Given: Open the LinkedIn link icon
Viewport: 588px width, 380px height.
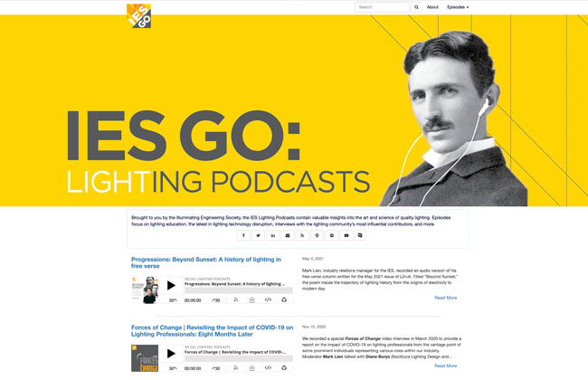Looking at the screenshot, I should 272,235.
